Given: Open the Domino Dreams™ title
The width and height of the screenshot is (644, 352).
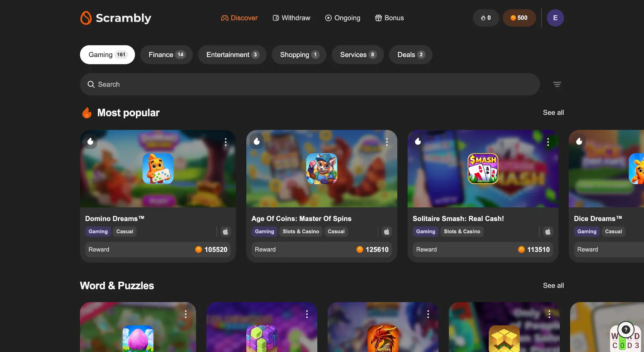Looking at the screenshot, I should click(115, 219).
